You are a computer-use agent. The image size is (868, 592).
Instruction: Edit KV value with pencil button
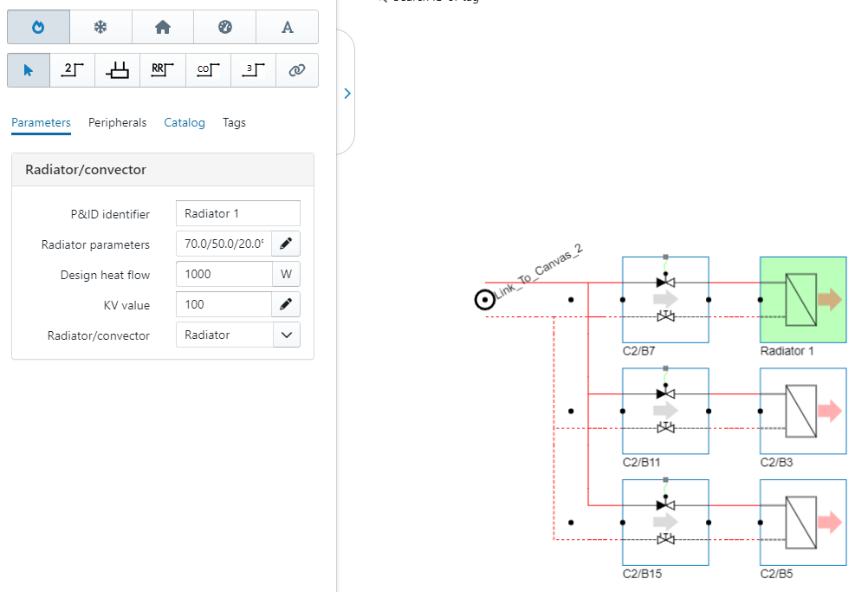click(286, 305)
